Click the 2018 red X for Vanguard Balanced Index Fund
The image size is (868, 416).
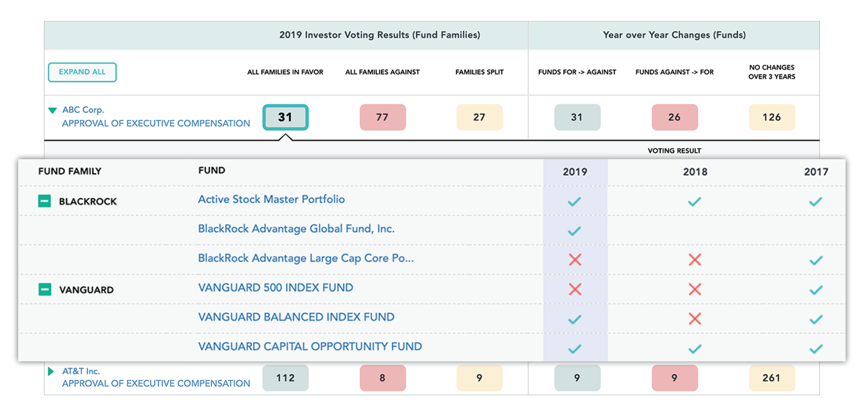(x=695, y=319)
